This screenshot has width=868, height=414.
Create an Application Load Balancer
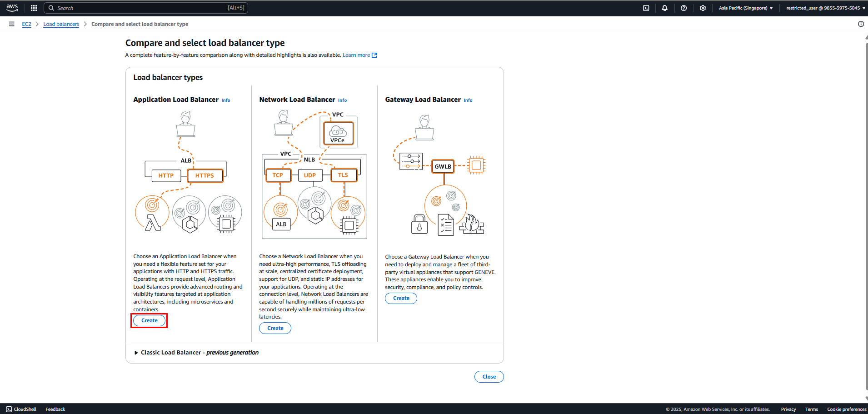tap(149, 320)
